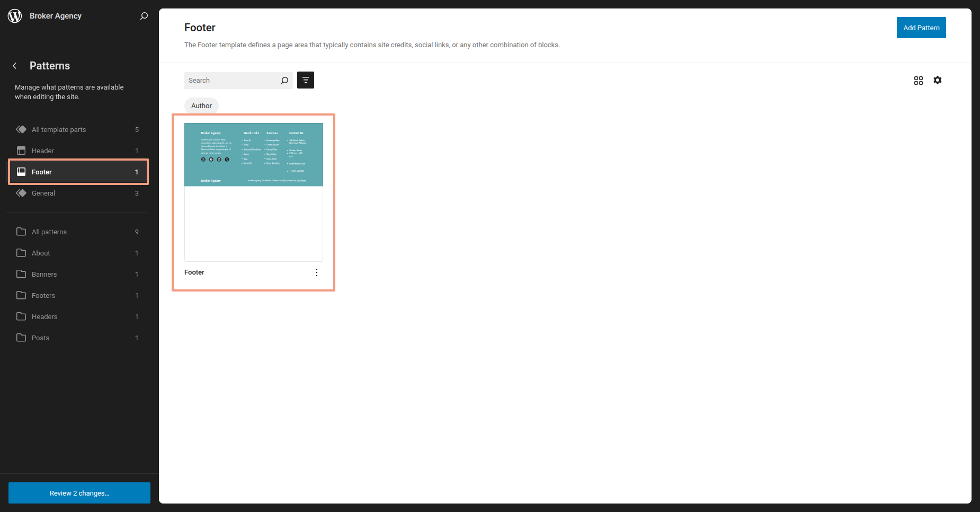Focus the pattern Search input field
Viewport: 980px width, 512px height.
231,81
